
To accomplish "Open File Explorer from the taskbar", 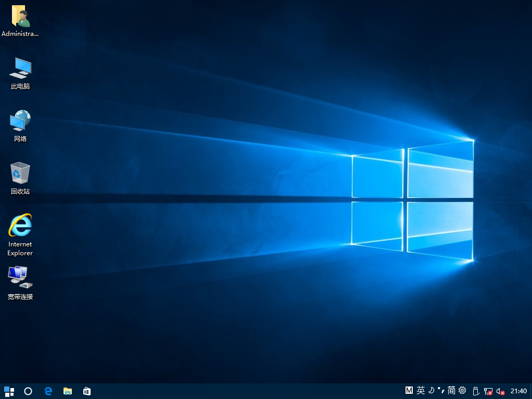I will click(x=68, y=391).
